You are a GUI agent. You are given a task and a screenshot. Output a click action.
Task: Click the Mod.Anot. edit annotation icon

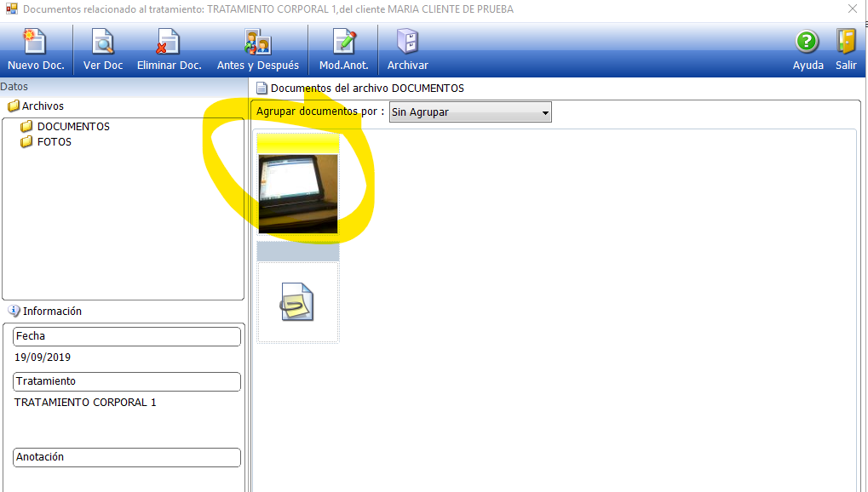coord(343,43)
